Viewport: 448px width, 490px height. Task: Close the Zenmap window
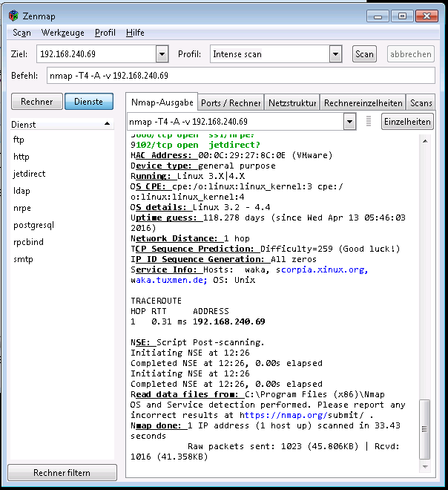tap(426, 16)
